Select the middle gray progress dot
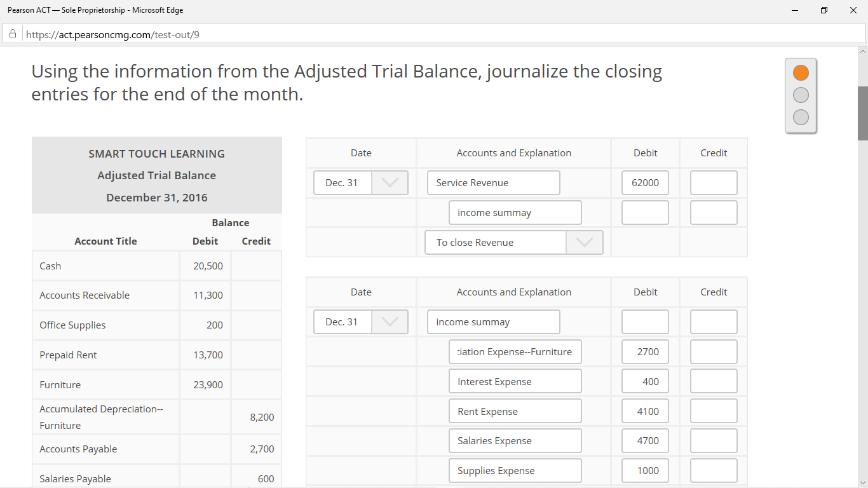The width and height of the screenshot is (868, 488). pyautogui.click(x=801, y=95)
